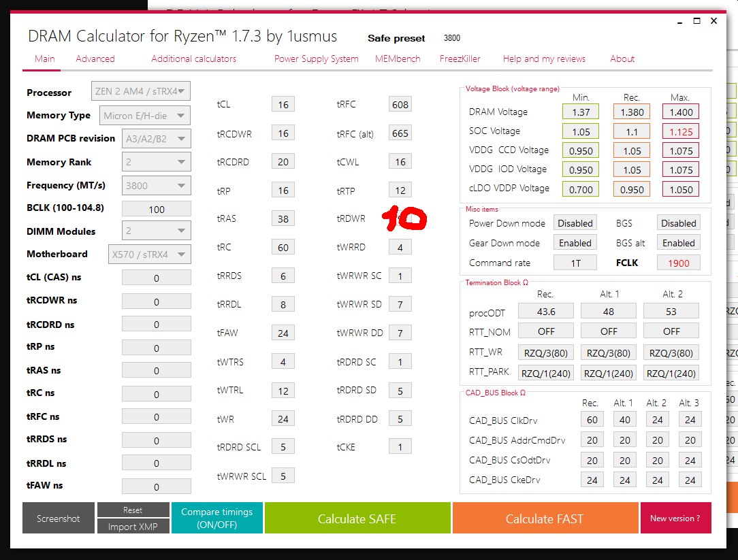Click the tRCDWR ns field
The height and width of the screenshot is (560, 738).
pos(157,301)
